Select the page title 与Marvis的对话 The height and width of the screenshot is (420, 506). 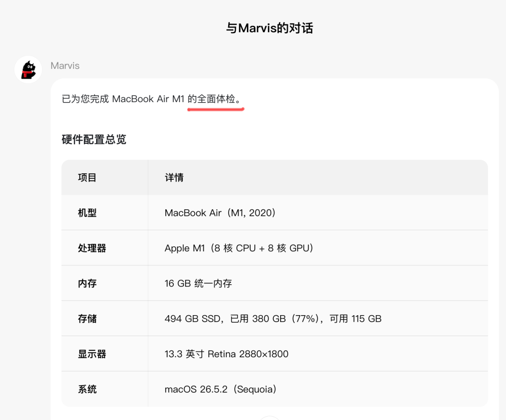pyautogui.click(x=269, y=28)
